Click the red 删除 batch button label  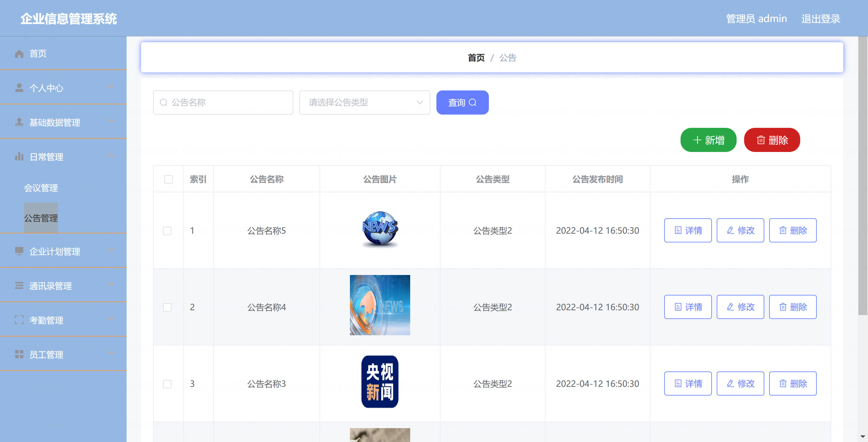778,140
